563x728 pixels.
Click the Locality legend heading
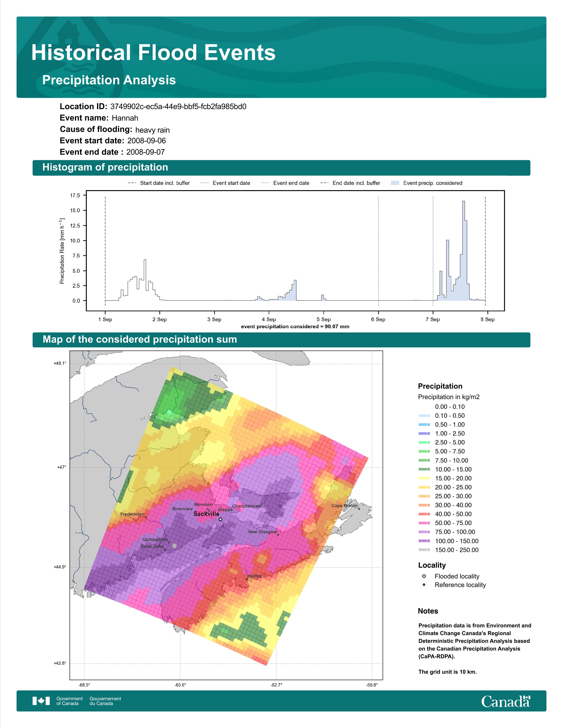point(432,565)
